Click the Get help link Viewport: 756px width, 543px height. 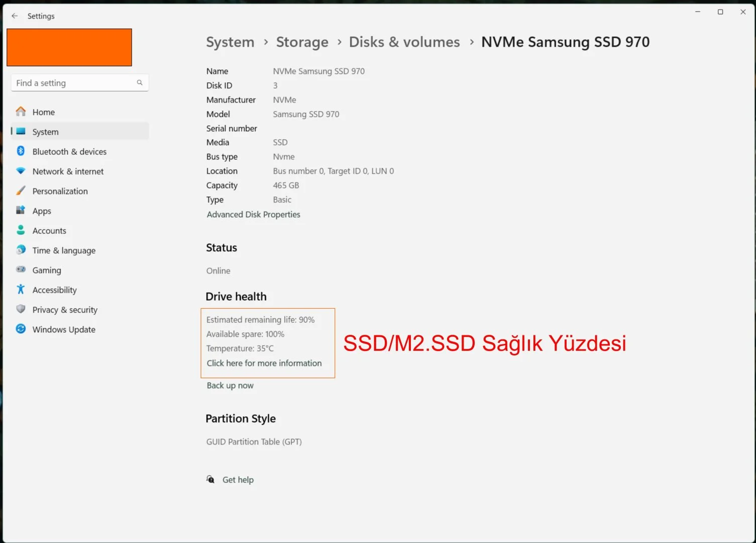(x=238, y=480)
